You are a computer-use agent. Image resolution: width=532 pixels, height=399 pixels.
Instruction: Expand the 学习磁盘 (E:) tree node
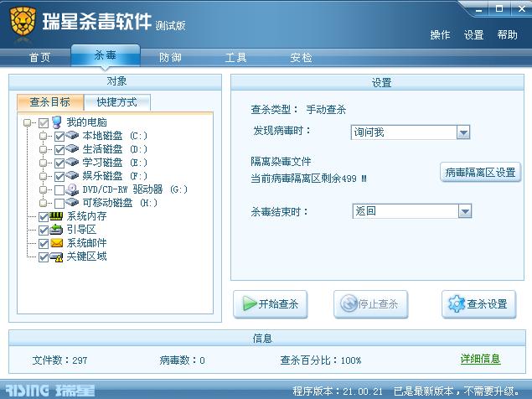pos(43,163)
